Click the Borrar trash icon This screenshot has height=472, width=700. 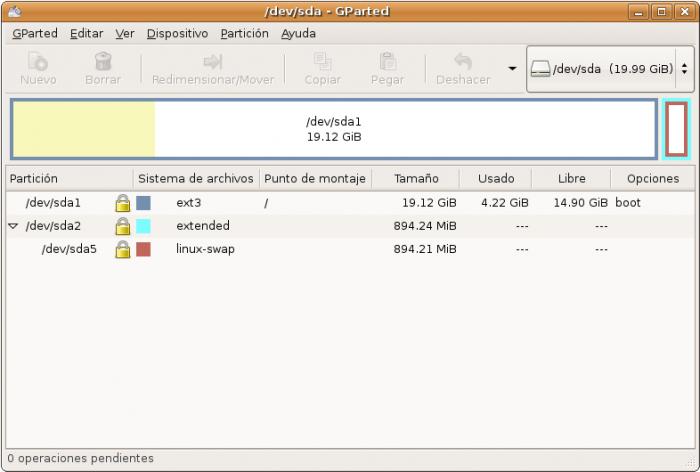pyautogui.click(x=103, y=62)
